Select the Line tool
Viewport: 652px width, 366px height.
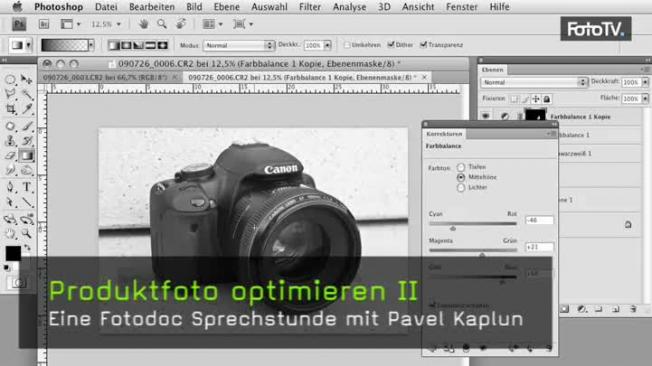coord(27,202)
